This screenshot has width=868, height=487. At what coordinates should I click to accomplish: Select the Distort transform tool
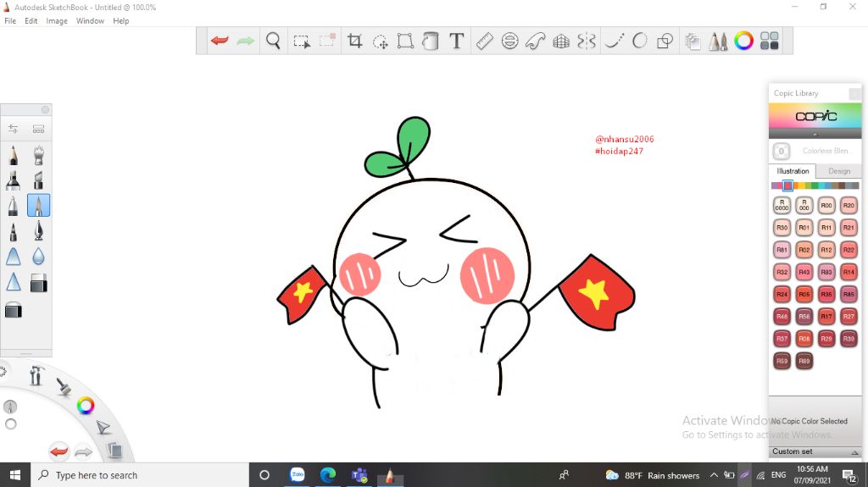(405, 41)
